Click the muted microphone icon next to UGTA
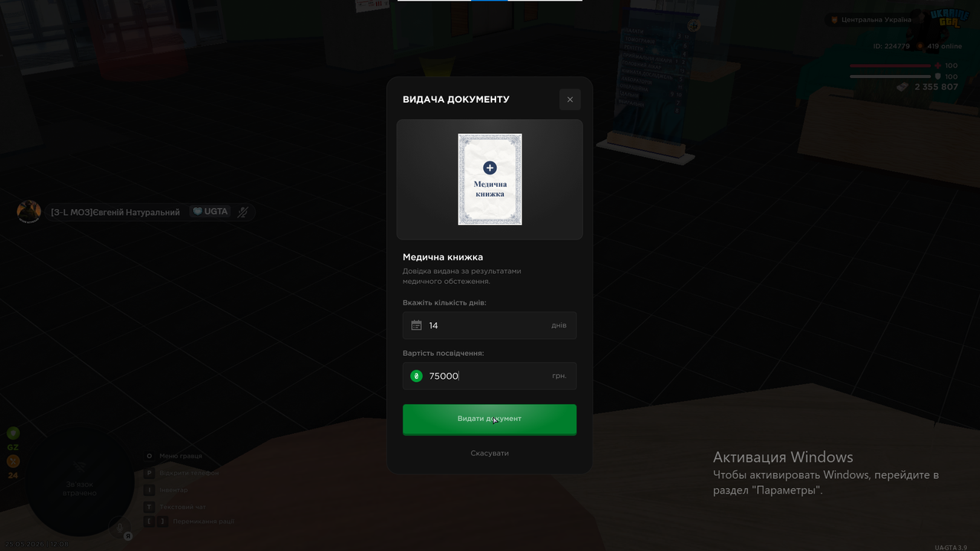This screenshot has width=980, height=551. (x=243, y=212)
